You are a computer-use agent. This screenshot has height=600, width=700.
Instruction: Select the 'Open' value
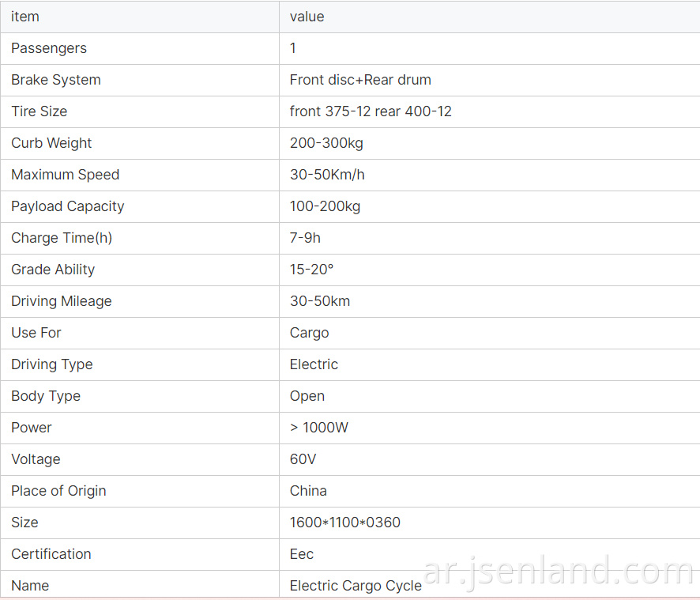coord(307,397)
